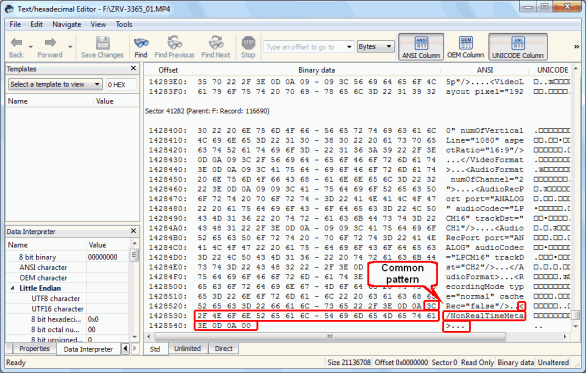Open the Bytes unit dropdown
Screen dimensions: 586x373
pyautogui.click(x=376, y=47)
